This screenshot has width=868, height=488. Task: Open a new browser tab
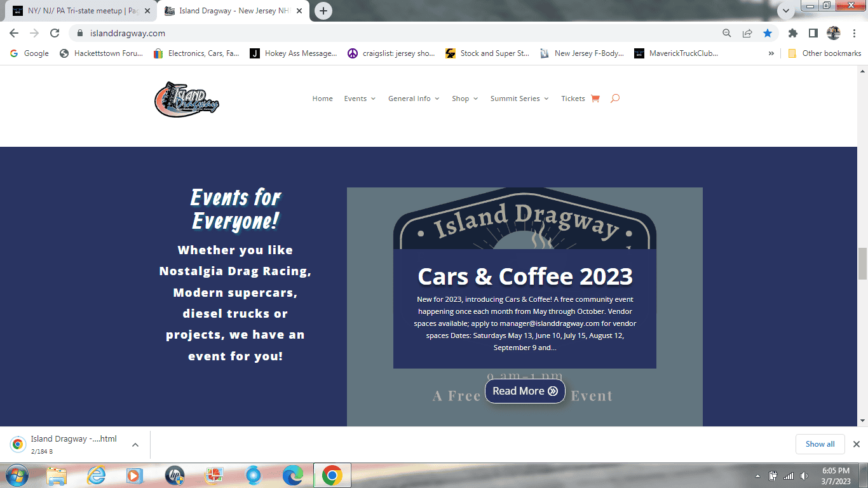323,11
